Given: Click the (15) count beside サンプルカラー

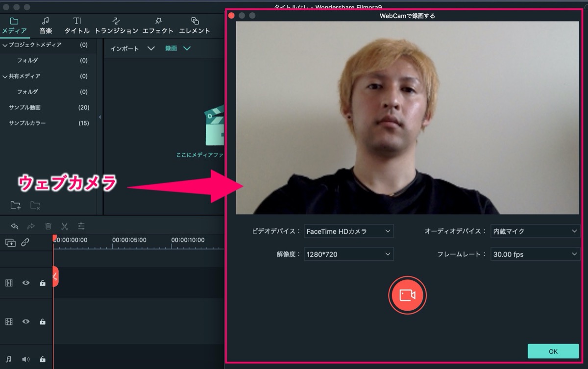Looking at the screenshot, I should (84, 123).
